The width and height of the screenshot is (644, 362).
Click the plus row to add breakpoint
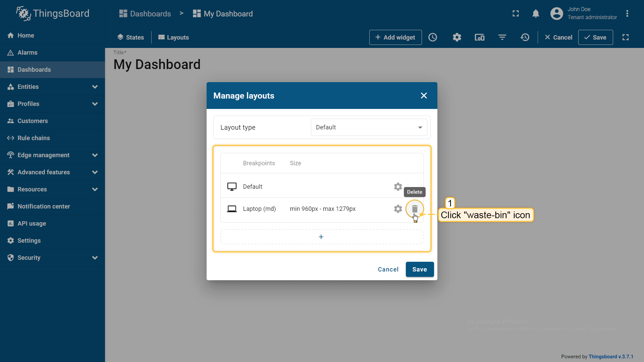pos(321,237)
